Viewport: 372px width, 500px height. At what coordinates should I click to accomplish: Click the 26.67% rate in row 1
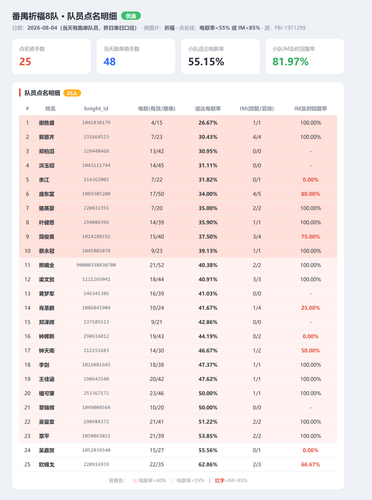point(208,123)
